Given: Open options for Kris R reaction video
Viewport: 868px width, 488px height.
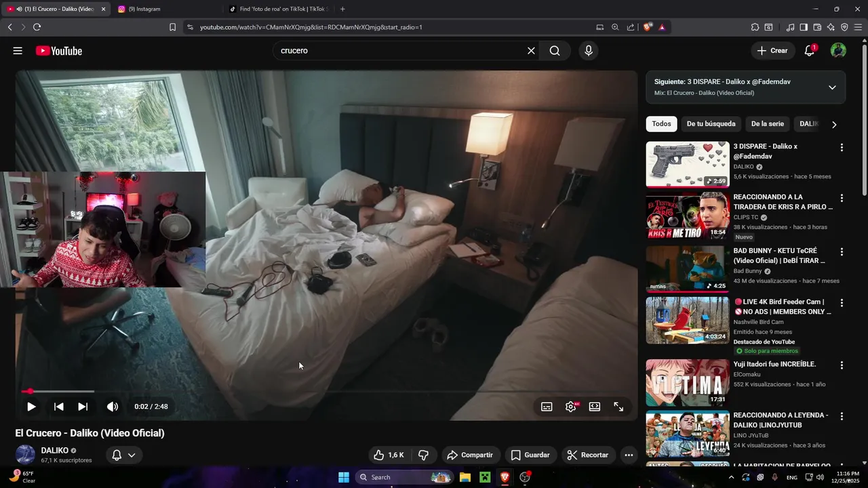Looking at the screenshot, I should [x=842, y=198].
